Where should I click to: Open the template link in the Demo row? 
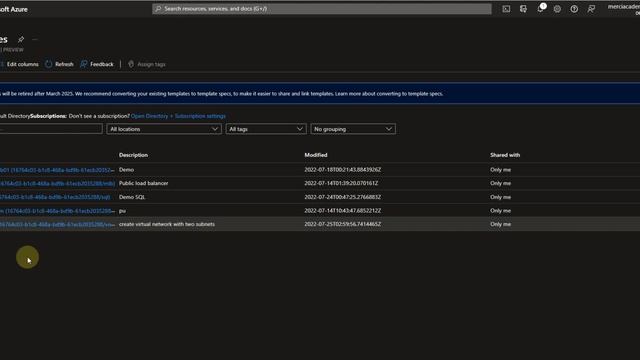tap(57, 170)
